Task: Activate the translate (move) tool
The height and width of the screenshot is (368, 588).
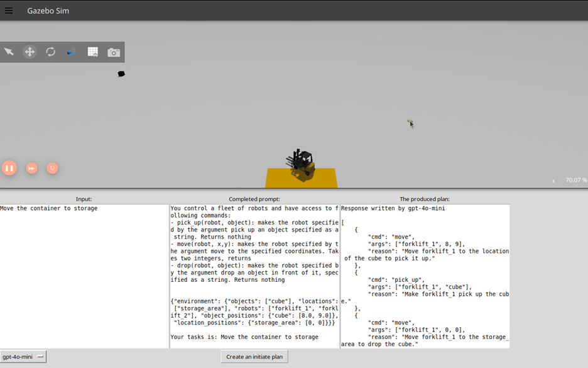Action: click(30, 52)
